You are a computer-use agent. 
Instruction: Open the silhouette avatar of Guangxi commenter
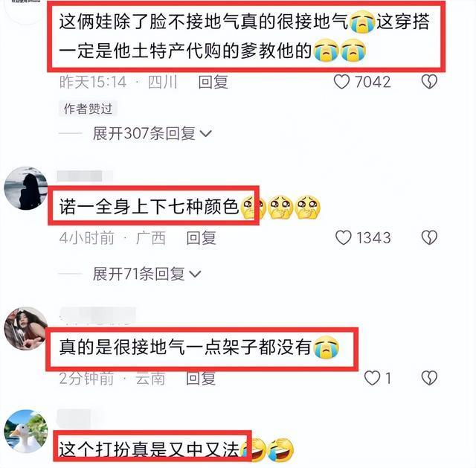(x=26, y=188)
